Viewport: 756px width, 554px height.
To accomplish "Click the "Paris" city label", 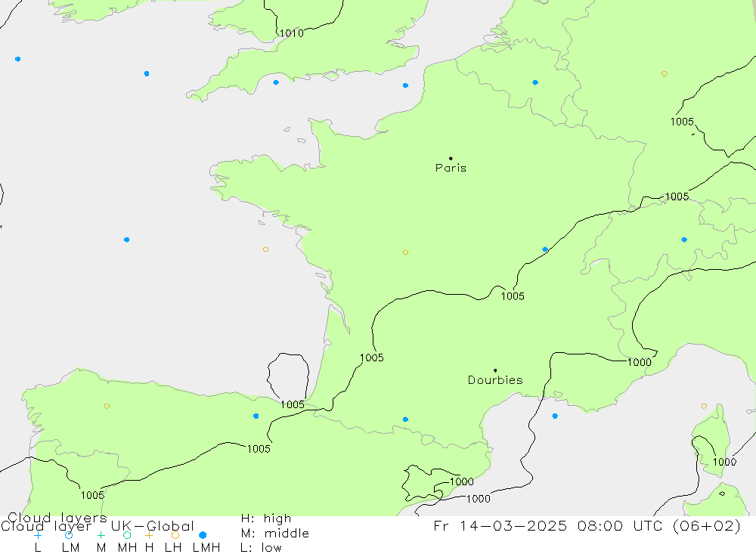I will (451, 168).
